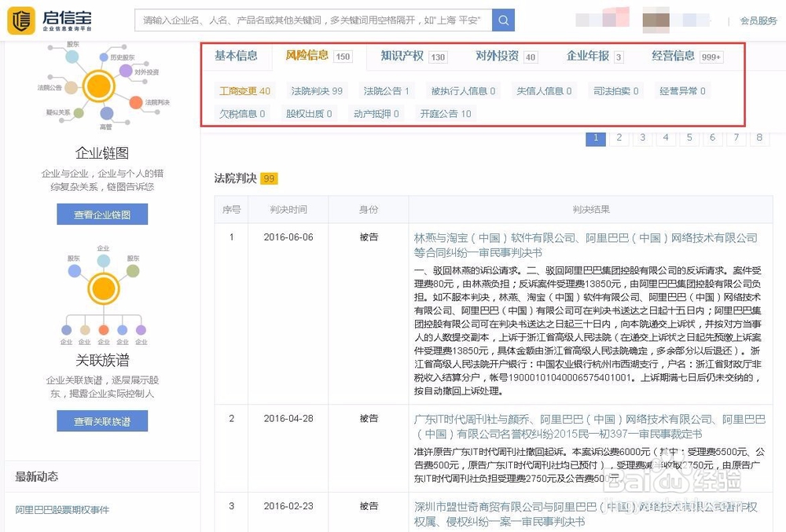Select 法院公告 1 sub-category
786x532 pixels.
coord(386,91)
